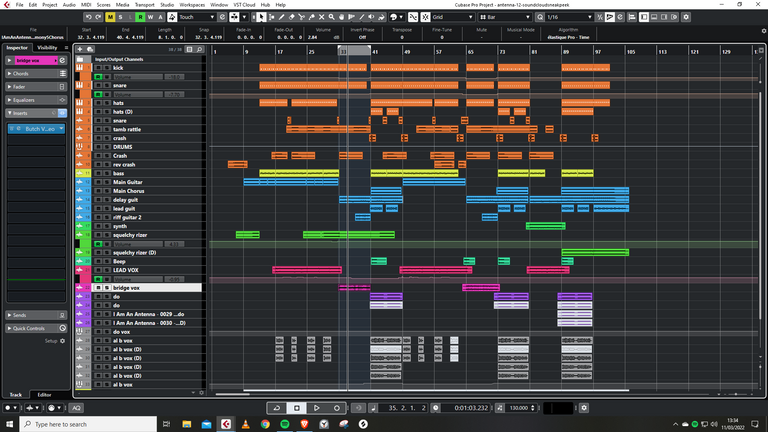Click the Play transport button
768x432 pixels.
[317, 408]
